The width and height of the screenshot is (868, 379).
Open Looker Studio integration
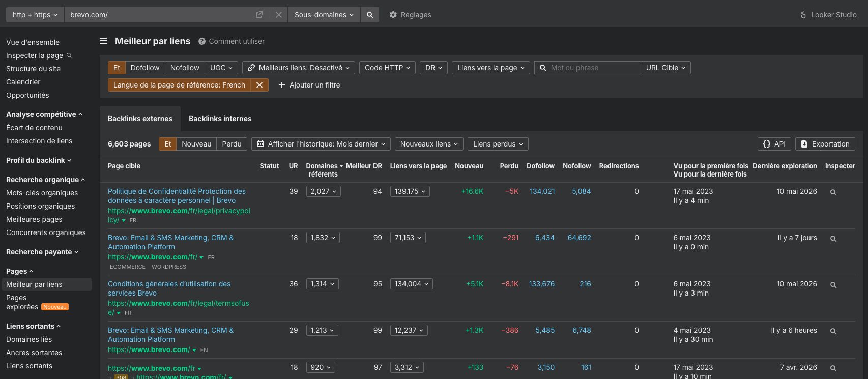(828, 15)
